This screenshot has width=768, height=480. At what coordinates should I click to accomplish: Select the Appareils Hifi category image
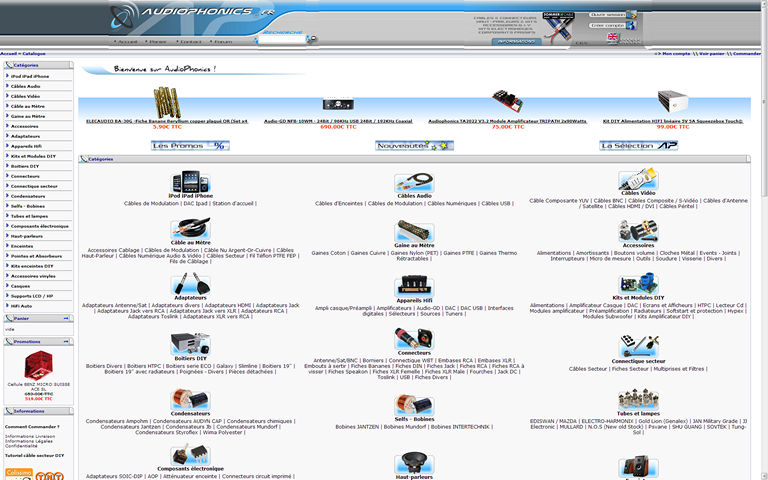(x=413, y=284)
